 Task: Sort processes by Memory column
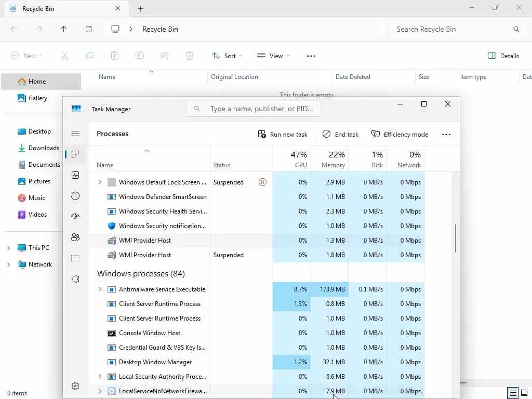(x=329, y=159)
